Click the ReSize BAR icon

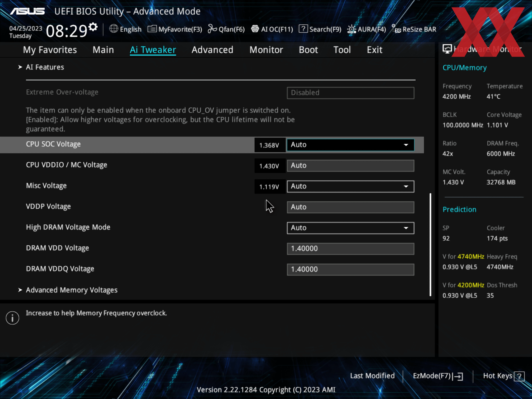point(396,29)
